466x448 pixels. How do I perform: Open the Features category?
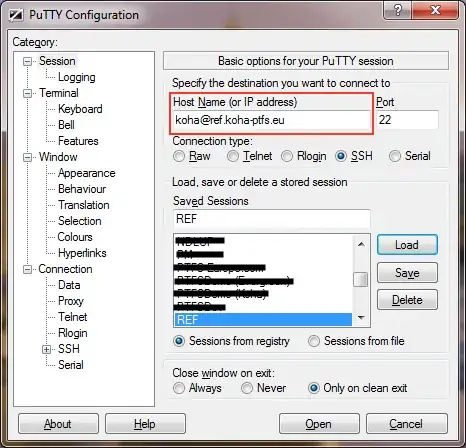tap(78, 141)
